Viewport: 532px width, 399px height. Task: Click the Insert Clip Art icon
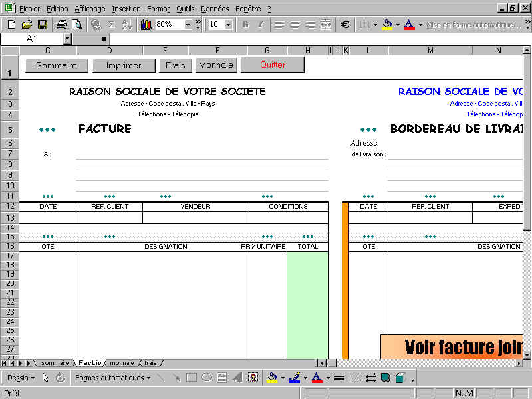(x=253, y=378)
